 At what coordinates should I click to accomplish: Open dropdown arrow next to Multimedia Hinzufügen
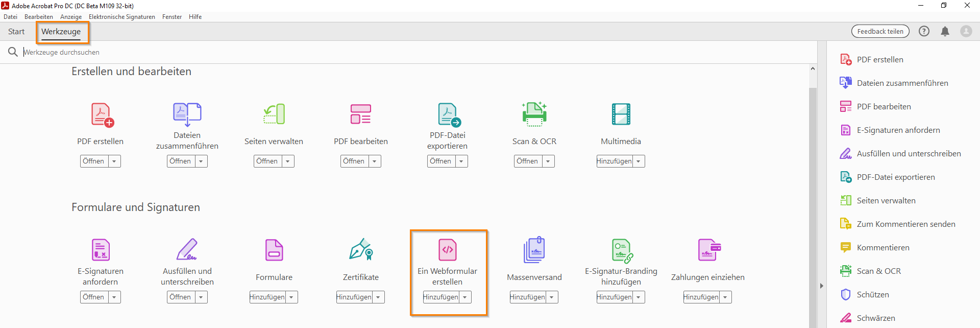(639, 161)
